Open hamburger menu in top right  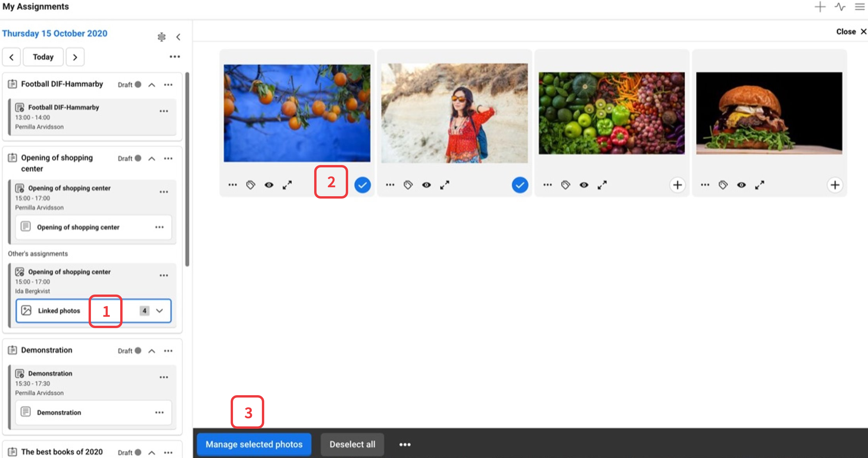[860, 7]
